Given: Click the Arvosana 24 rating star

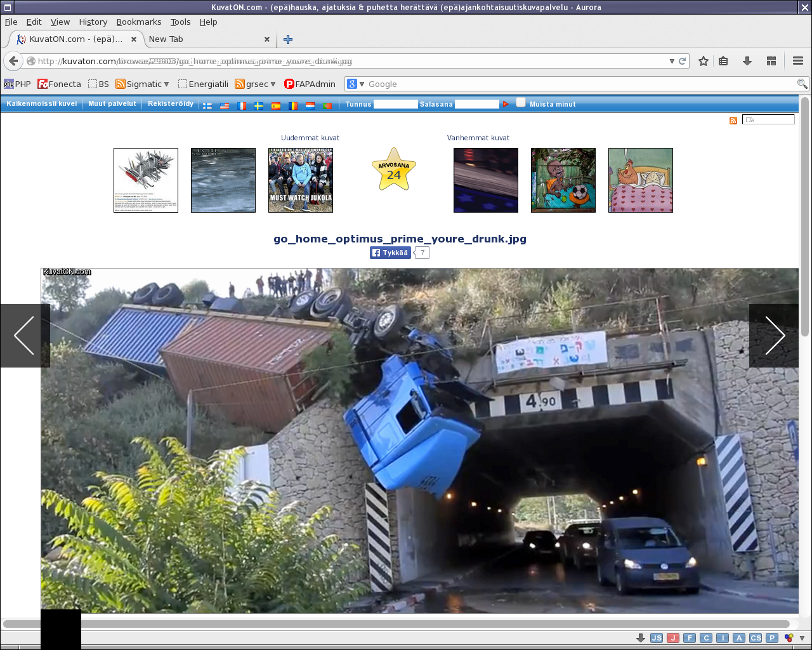Looking at the screenshot, I should [394, 171].
